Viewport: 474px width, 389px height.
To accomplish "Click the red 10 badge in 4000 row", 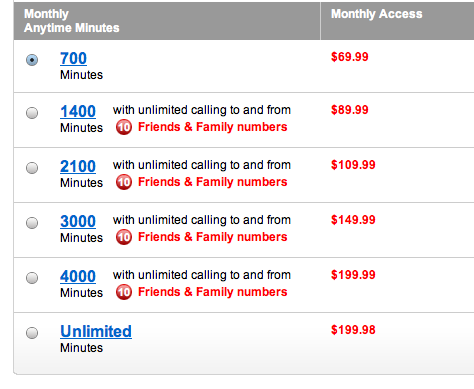I will tap(124, 292).
